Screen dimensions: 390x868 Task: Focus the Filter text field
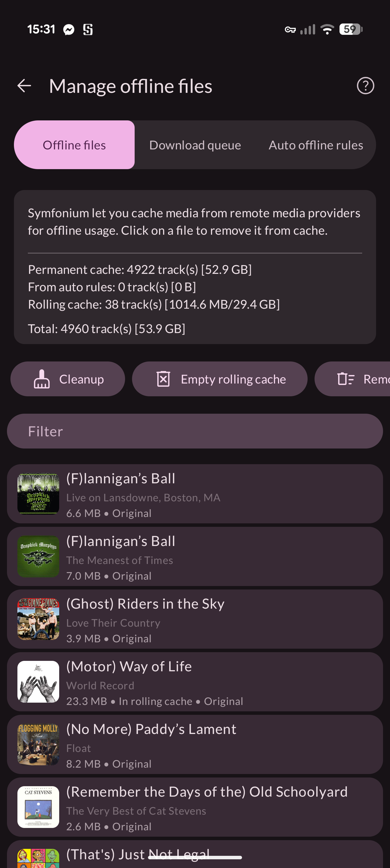(195, 431)
